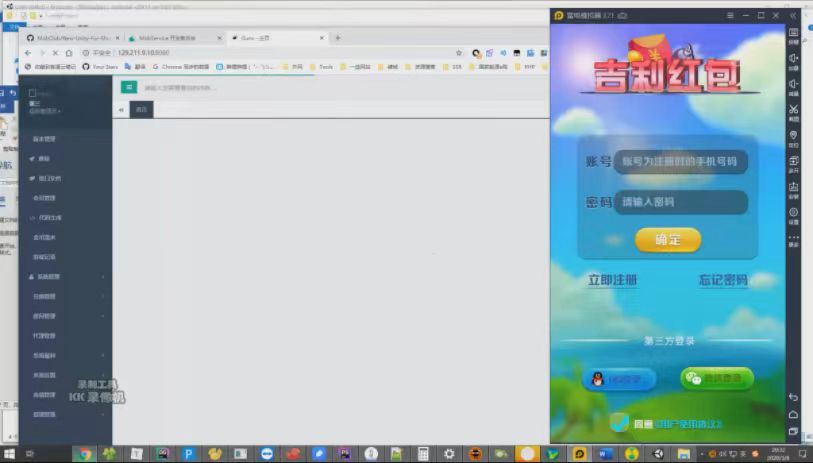Click the three-dots more icon in emulator sidebar
This screenshot has width=813, height=463.
(793, 237)
